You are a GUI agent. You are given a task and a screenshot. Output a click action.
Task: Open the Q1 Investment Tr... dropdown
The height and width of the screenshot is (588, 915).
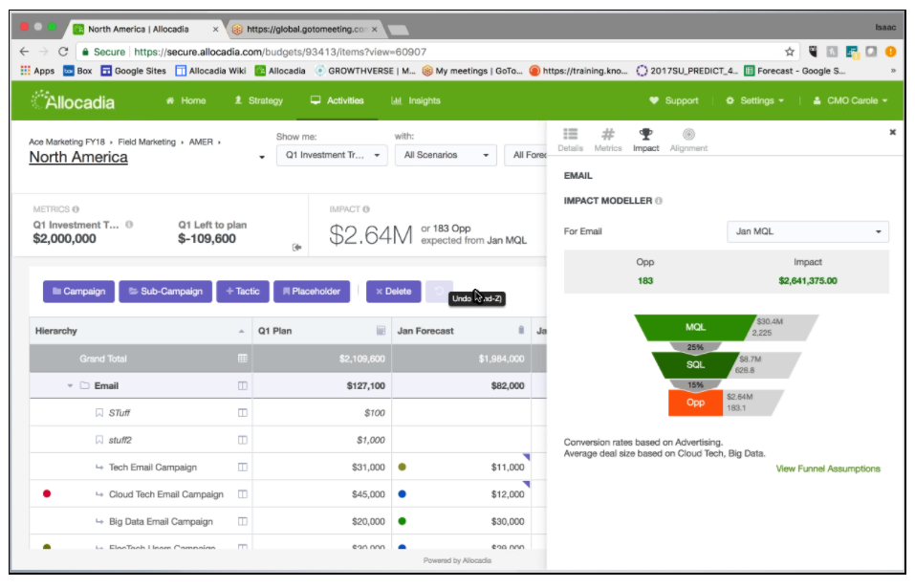(x=332, y=155)
